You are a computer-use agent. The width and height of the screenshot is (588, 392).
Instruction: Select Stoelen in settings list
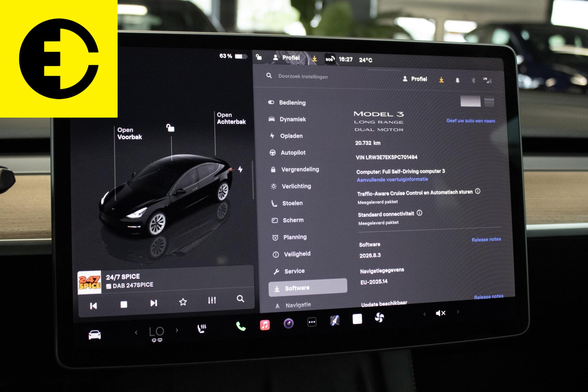tap(287, 203)
